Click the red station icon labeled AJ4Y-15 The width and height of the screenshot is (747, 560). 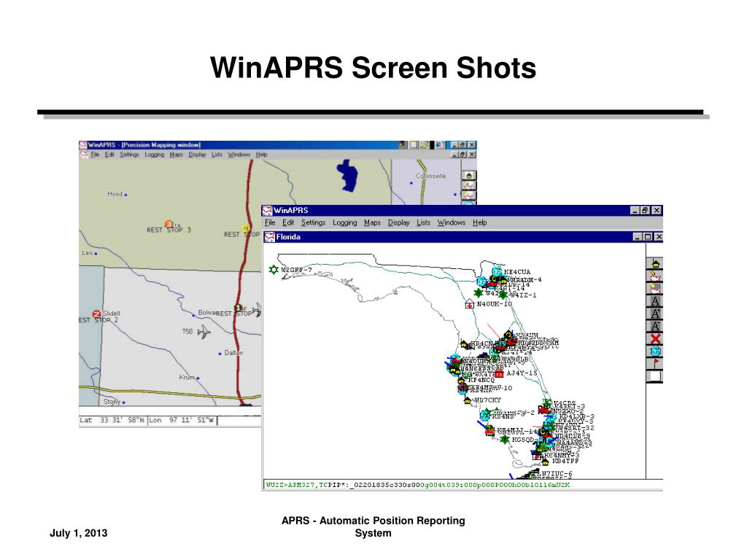[x=499, y=374]
